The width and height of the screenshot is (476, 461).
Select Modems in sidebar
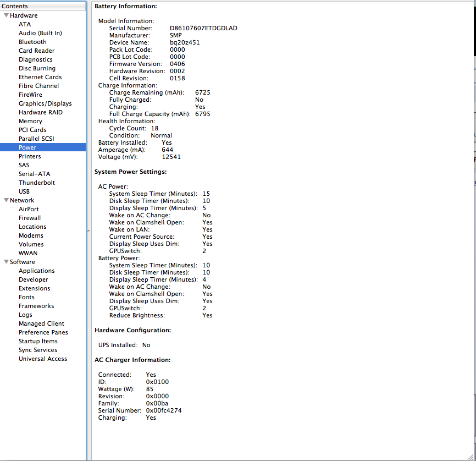31,236
